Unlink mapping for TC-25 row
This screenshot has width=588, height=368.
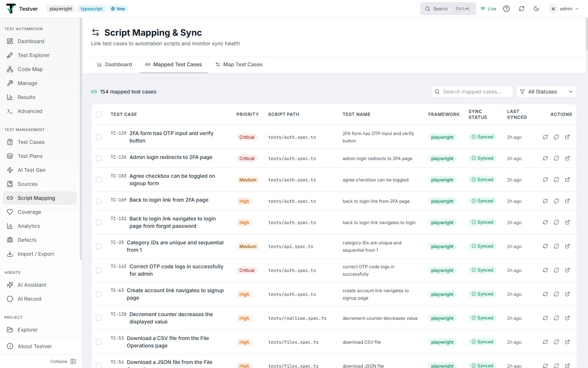(556, 246)
